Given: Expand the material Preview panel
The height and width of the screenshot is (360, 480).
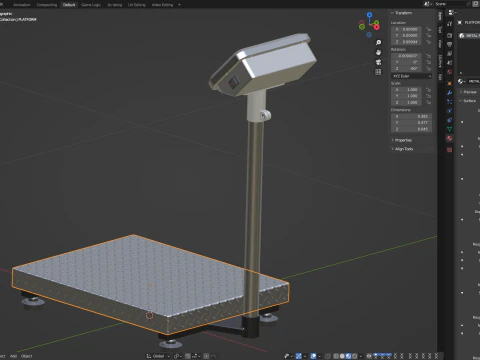Looking at the screenshot, I should (x=468, y=92).
